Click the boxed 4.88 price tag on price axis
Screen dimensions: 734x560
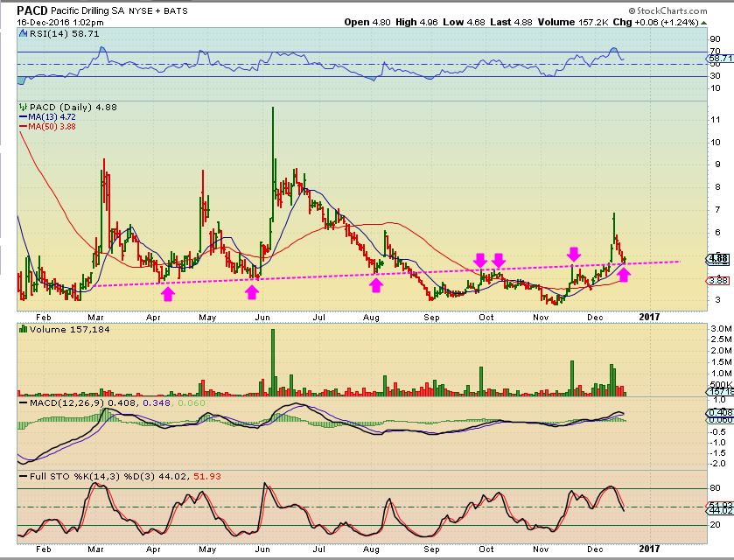718,258
